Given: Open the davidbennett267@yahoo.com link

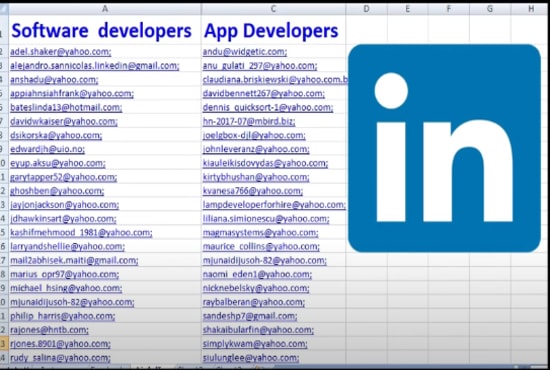Looking at the screenshot, I should (263, 93).
